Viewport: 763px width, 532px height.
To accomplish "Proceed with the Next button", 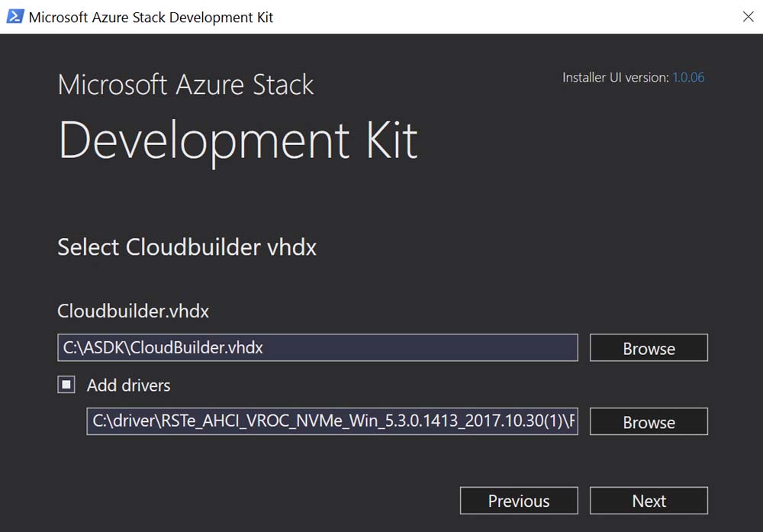I will pyautogui.click(x=649, y=501).
